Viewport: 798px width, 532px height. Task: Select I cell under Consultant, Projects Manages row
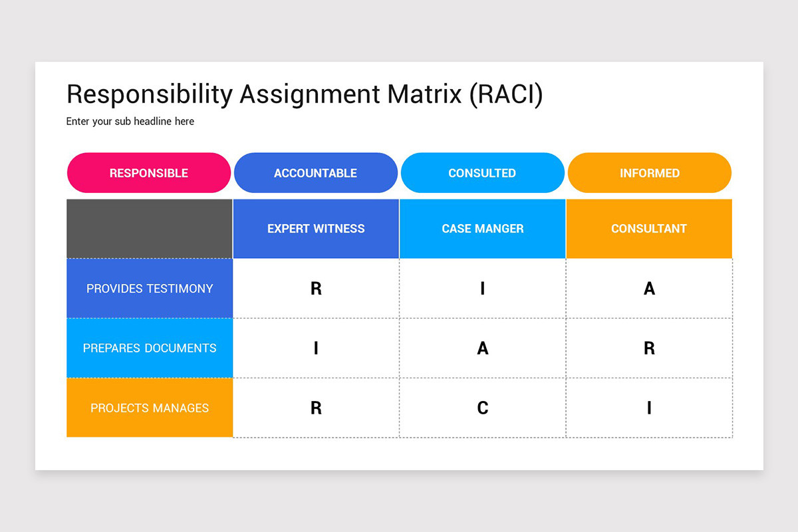(x=649, y=408)
